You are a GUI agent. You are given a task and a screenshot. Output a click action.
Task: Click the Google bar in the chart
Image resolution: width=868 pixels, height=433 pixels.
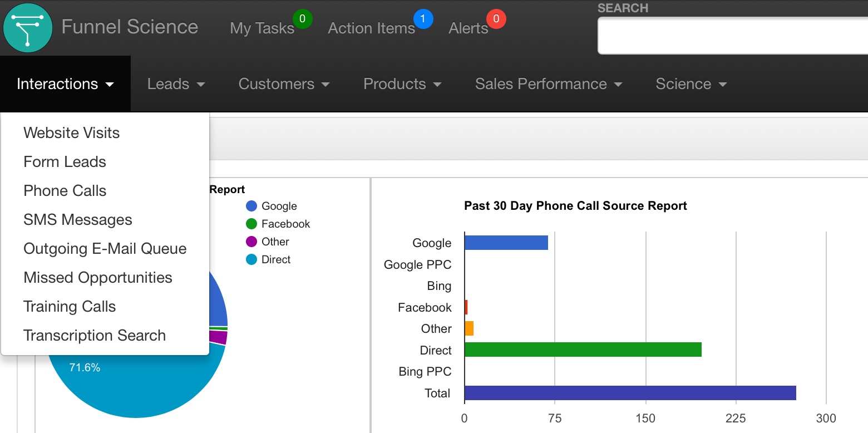coord(506,243)
